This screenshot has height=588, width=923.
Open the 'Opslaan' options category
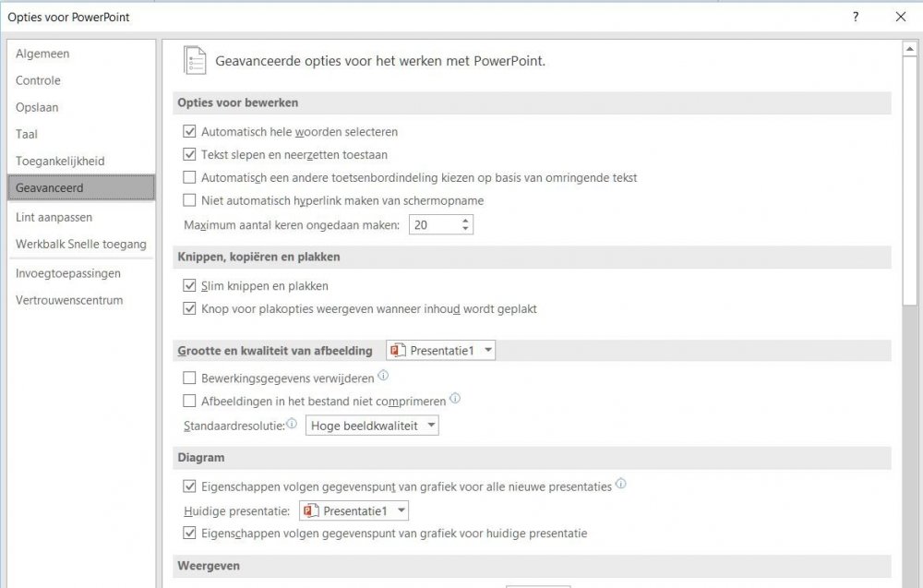click(x=37, y=107)
